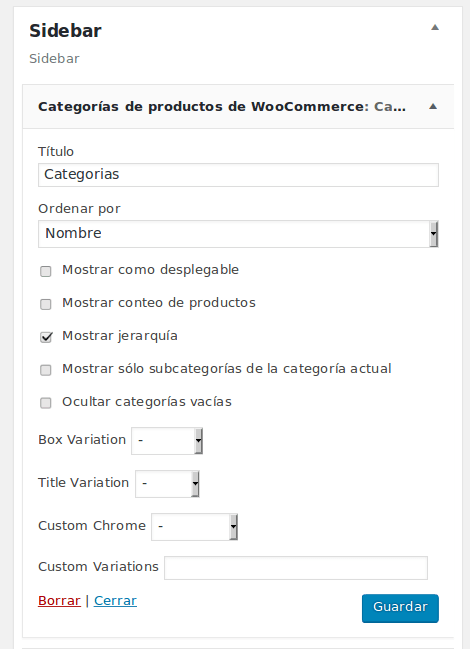
Task: Click the Custom Chrome dropdown arrow
Action: [234, 527]
